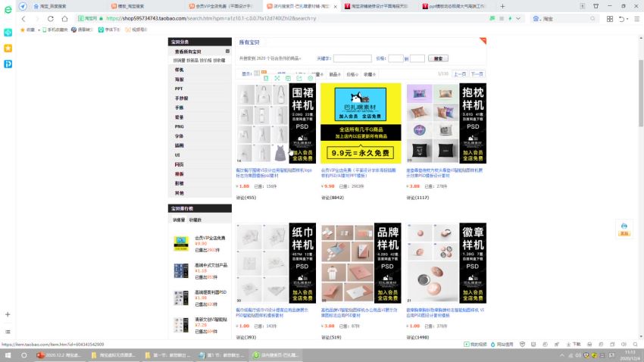Select the 销售量 ranking tab
This screenshot has height=362, width=644.
point(179,220)
